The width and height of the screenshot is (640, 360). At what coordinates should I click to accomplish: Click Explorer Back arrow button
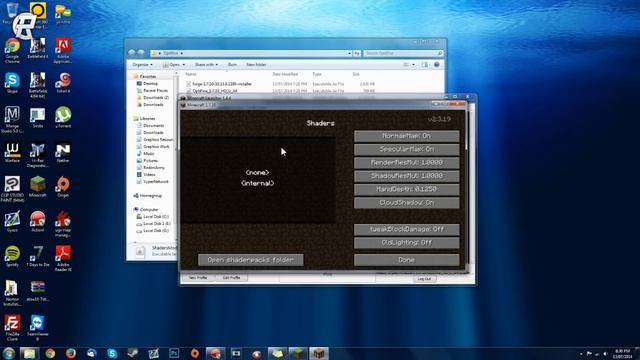point(131,53)
